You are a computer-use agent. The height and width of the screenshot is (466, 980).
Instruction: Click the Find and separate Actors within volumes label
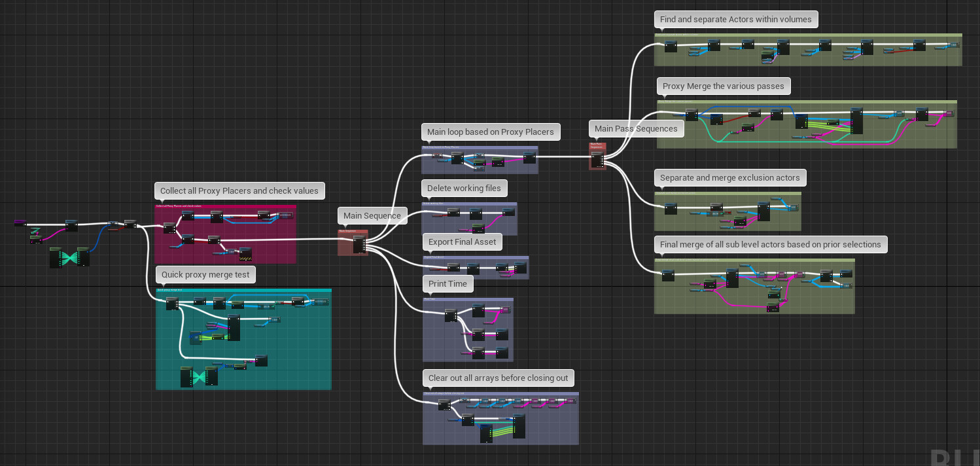(x=736, y=19)
